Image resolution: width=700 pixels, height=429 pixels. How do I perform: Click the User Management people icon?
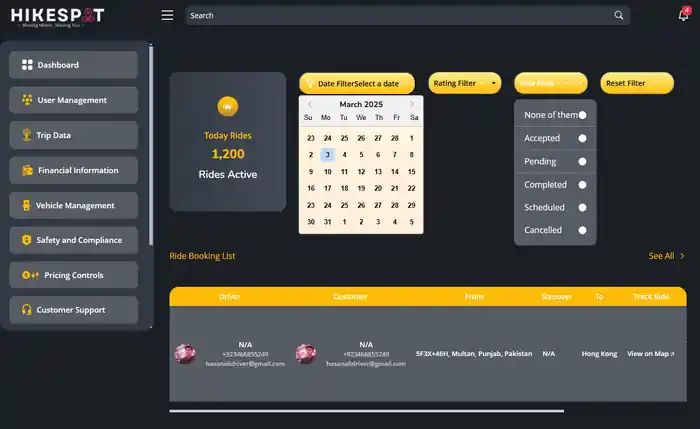[x=27, y=100]
